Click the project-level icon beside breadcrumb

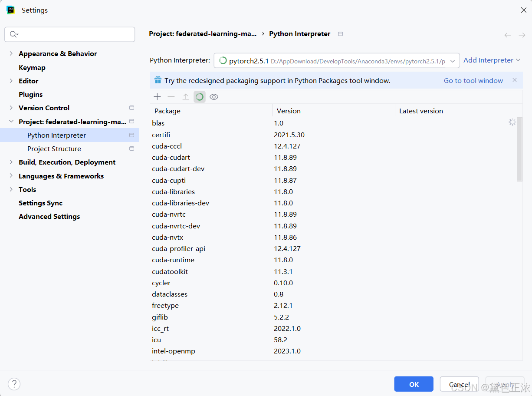click(341, 34)
